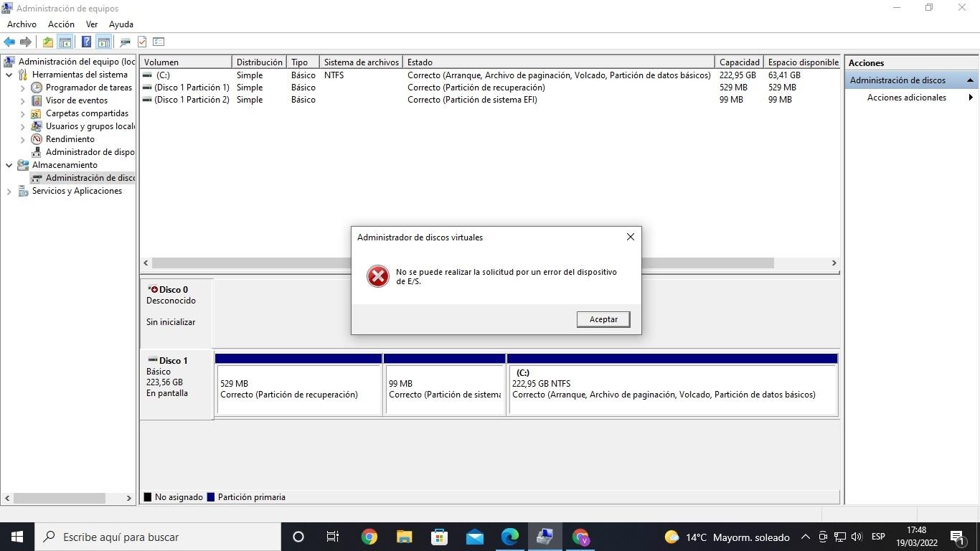
Task: Click the Aceptar button in the error dialog
Action: coord(603,319)
